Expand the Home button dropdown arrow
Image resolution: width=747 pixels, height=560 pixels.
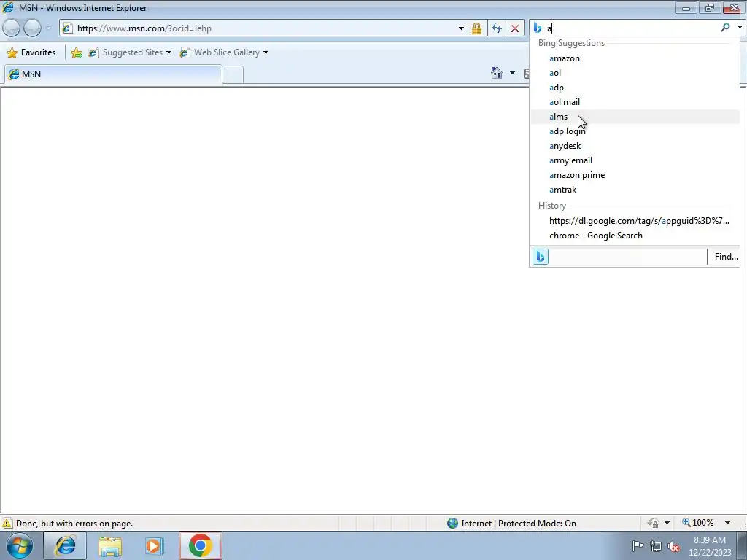point(512,73)
